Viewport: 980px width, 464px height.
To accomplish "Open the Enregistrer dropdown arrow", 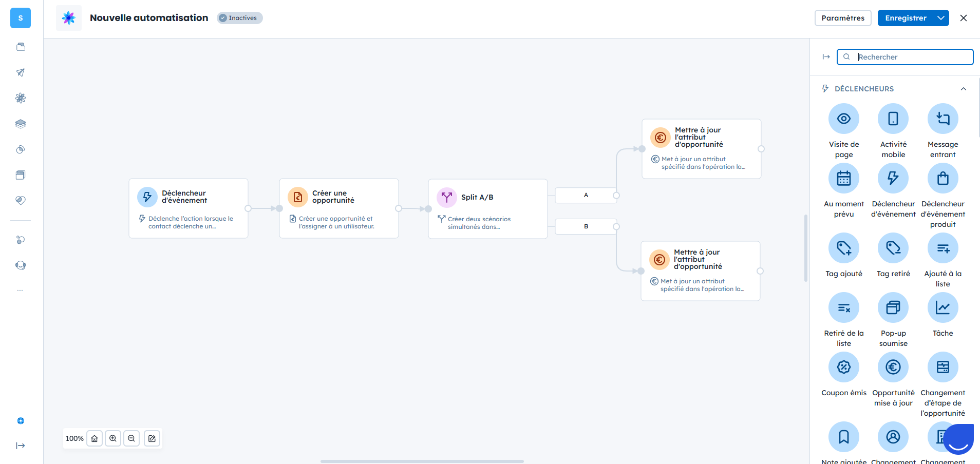I will click(x=941, y=18).
